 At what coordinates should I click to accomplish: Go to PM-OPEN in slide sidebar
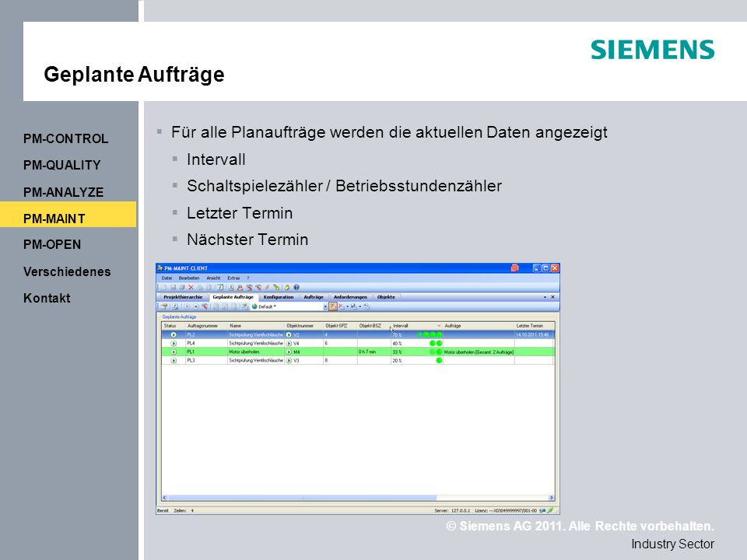tap(52, 244)
